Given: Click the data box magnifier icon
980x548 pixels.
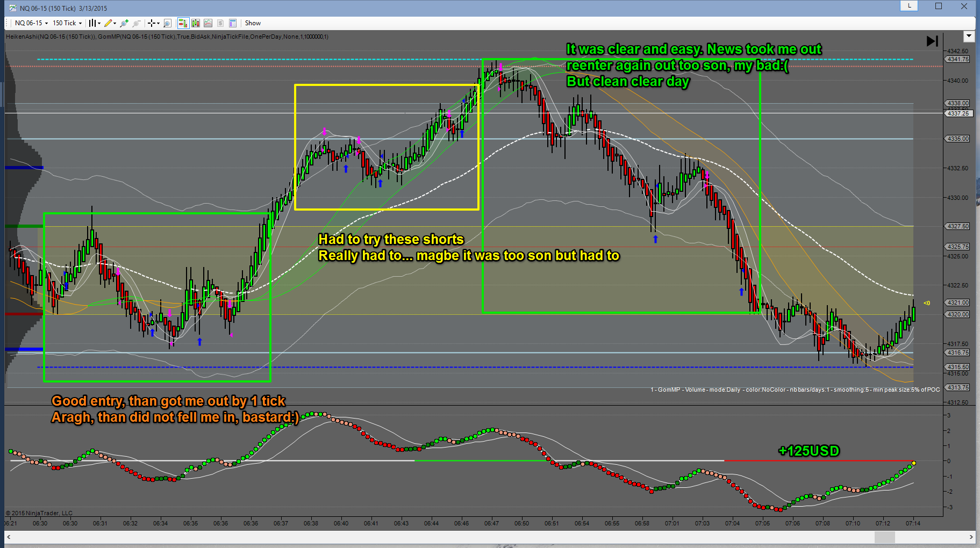Looking at the screenshot, I should click(168, 23).
